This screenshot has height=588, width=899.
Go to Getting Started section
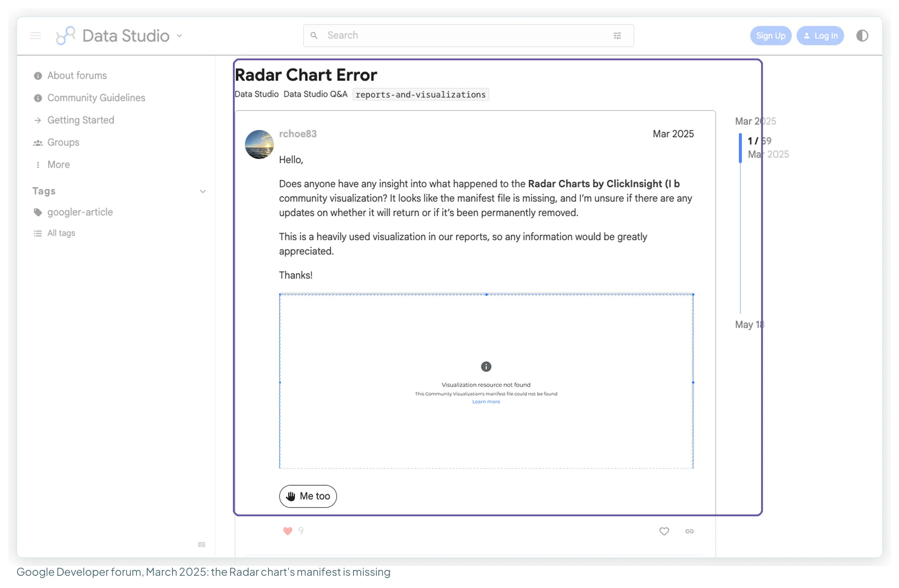pos(74,120)
